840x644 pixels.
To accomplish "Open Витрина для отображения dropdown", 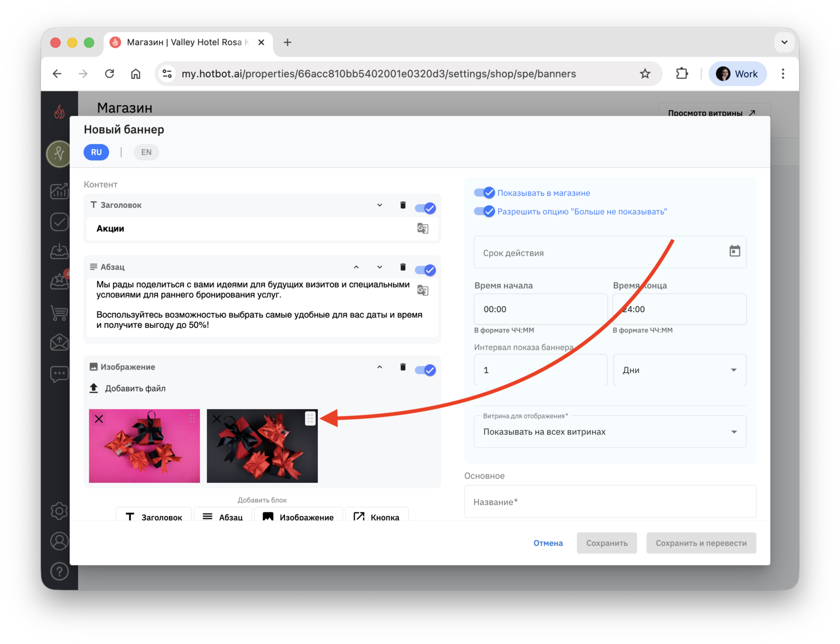I will click(610, 431).
